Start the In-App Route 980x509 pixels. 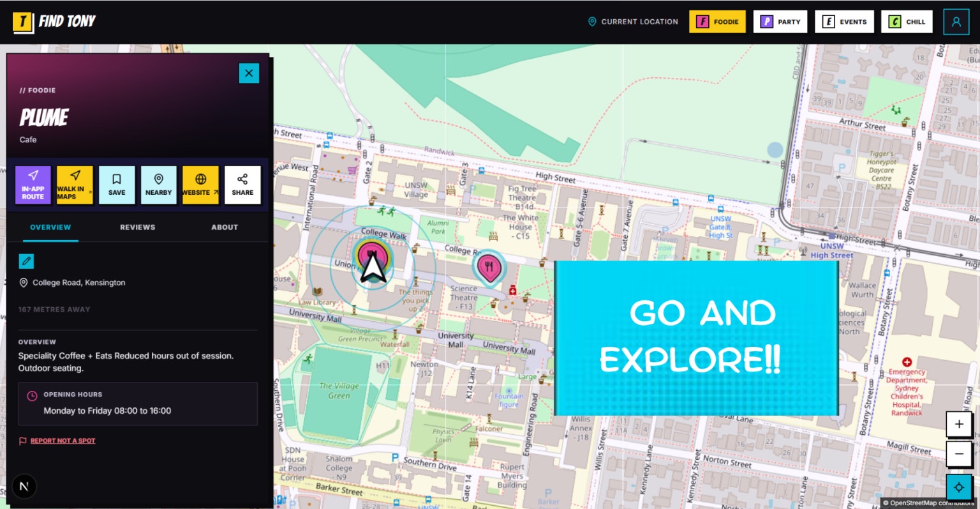click(33, 185)
